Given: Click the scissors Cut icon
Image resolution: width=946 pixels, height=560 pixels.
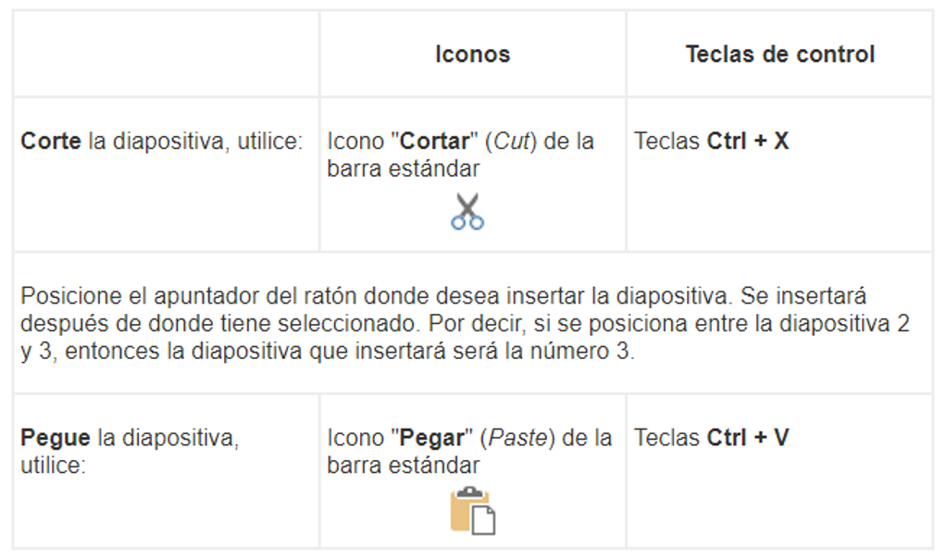Looking at the screenshot, I should click(x=467, y=211).
